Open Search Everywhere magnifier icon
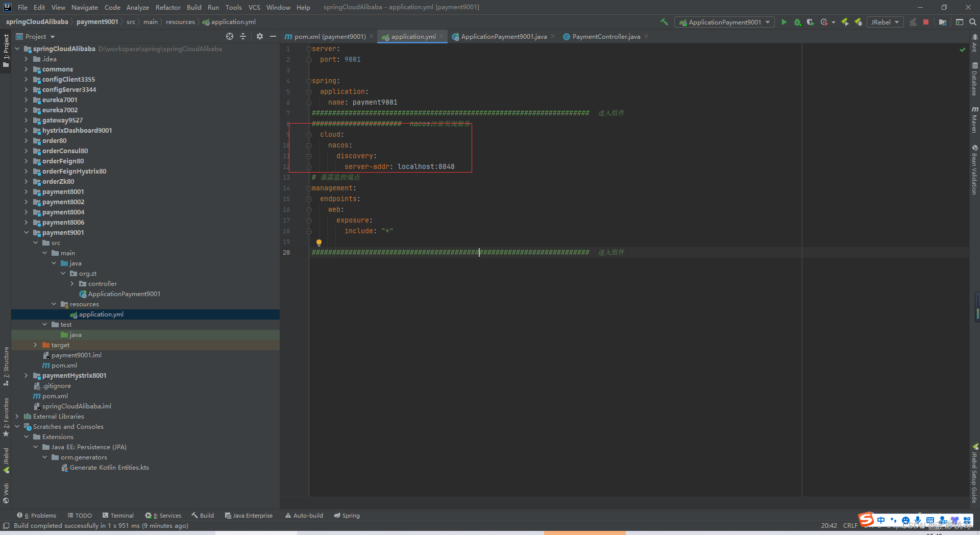 coord(973,22)
